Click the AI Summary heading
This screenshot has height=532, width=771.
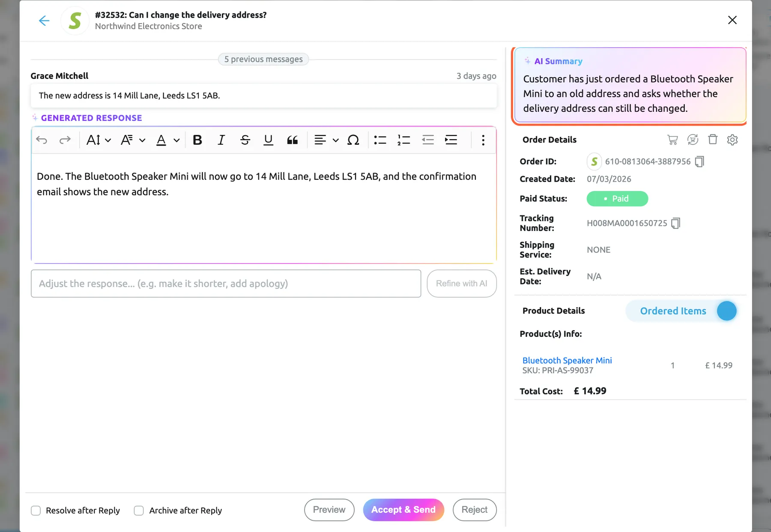[x=558, y=61]
